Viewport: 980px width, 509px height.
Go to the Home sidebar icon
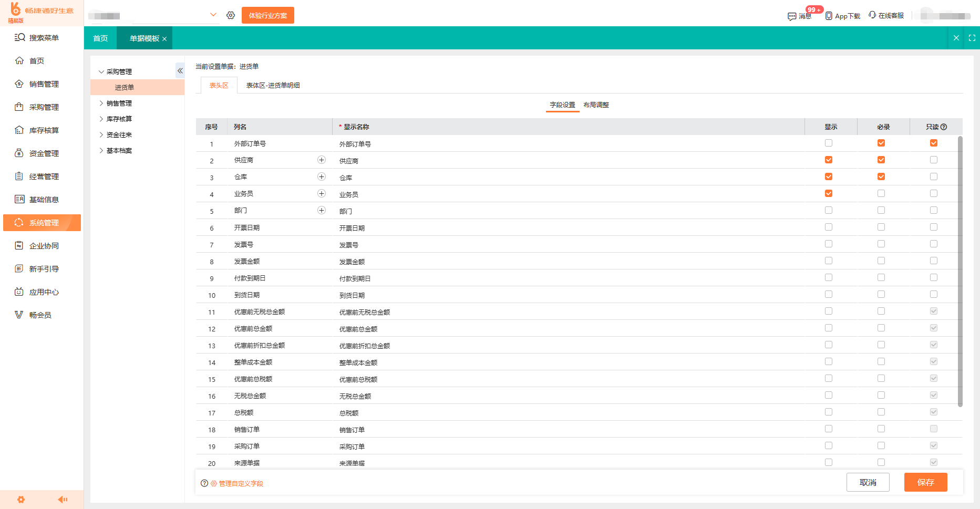point(19,60)
